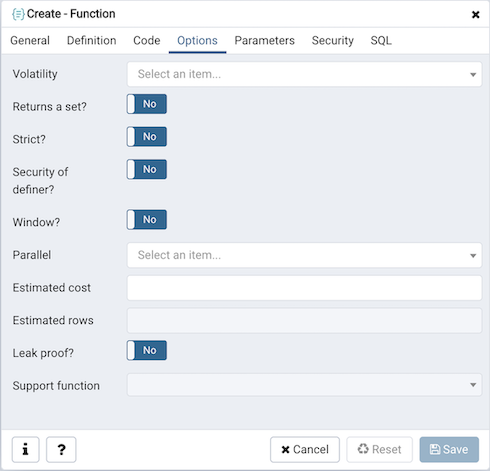Click the Leak proof? label
This screenshot has width=490, height=471.
pyautogui.click(x=43, y=353)
